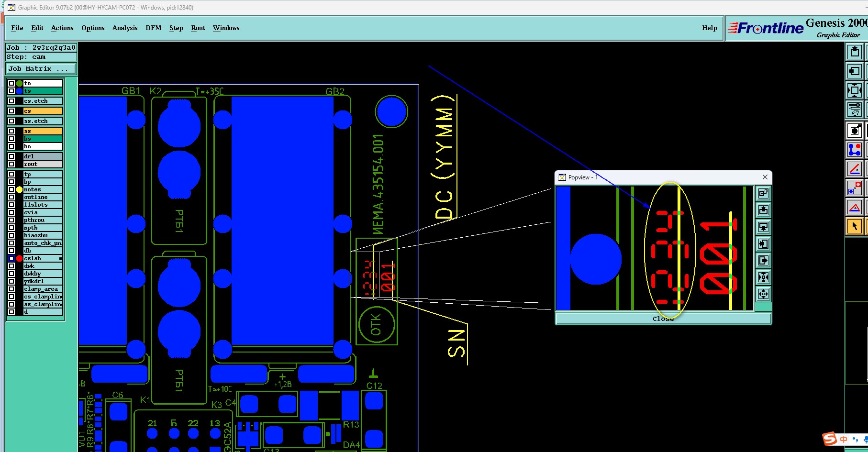Select the 'ss.etch' layer name
Image resolution: width=868 pixels, height=452 pixels.
(x=43, y=121)
